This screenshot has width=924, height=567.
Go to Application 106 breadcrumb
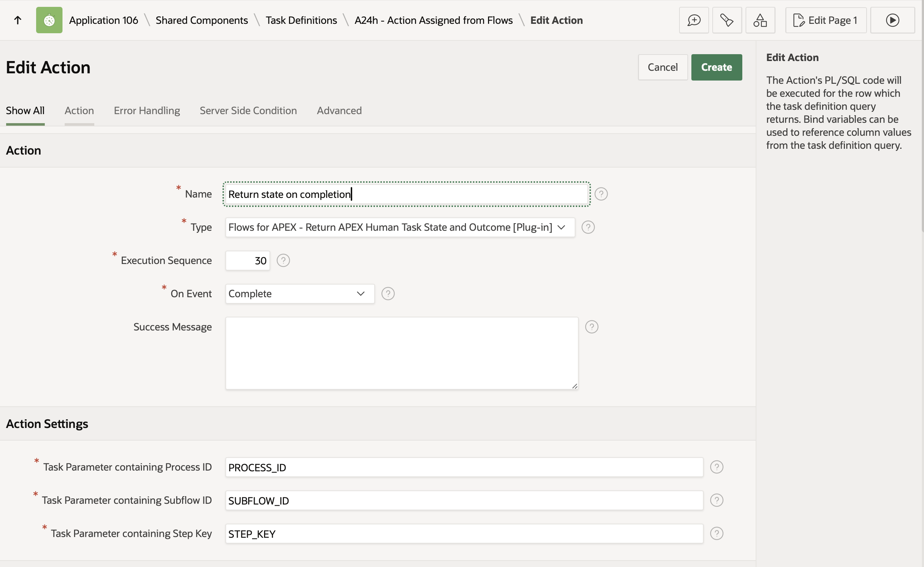104,20
